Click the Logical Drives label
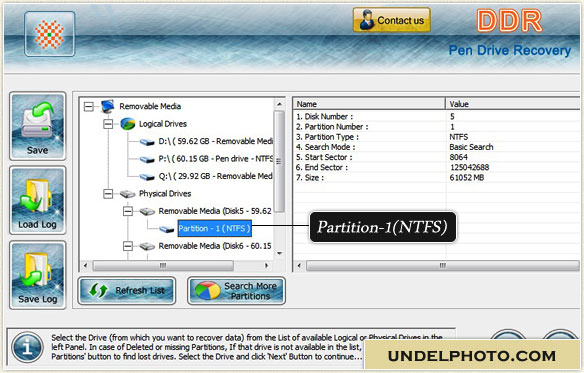 163,124
